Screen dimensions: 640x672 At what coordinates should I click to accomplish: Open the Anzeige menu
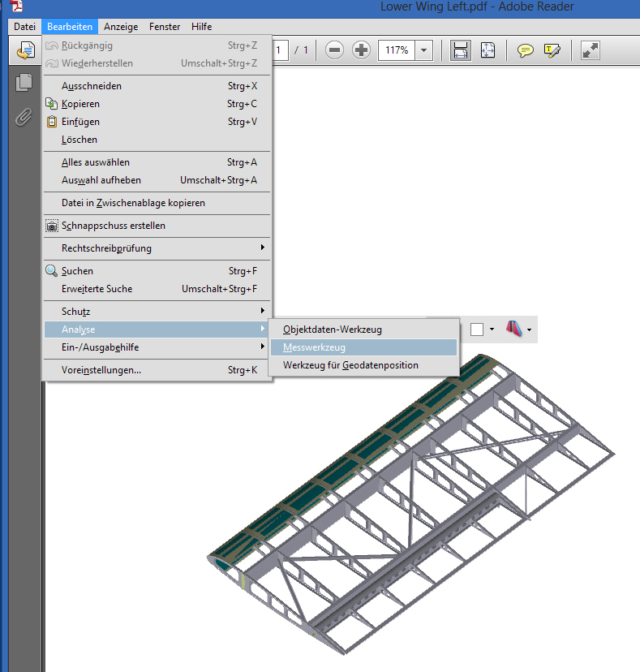(121, 27)
